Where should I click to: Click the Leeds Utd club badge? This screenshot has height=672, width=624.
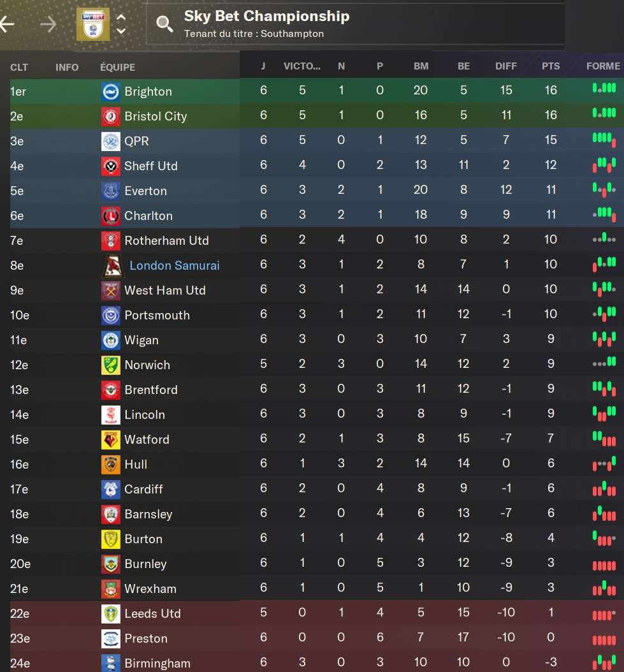point(111,614)
